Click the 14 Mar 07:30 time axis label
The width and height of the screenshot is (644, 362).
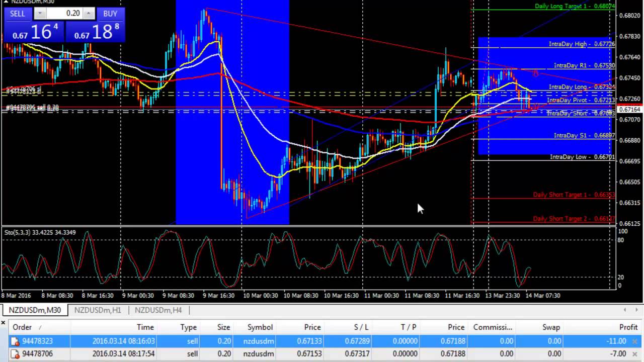coord(543,296)
